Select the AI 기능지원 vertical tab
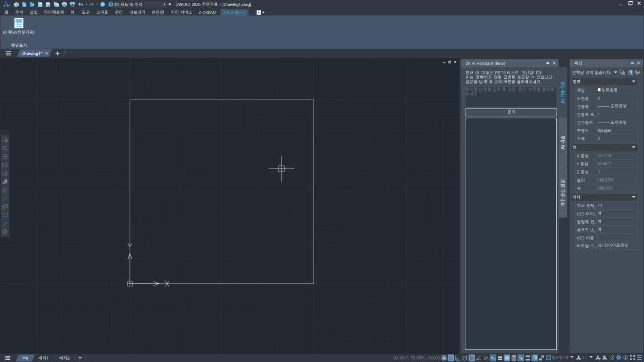 [x=563, y=93]
